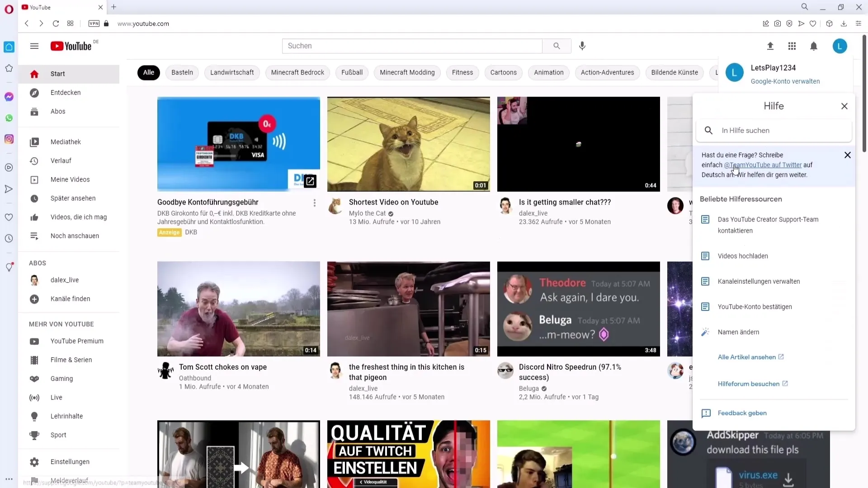Viewport: 868px width, 488px height.
Task: Expand the Alle filter category tab
Action: (149, 72)
